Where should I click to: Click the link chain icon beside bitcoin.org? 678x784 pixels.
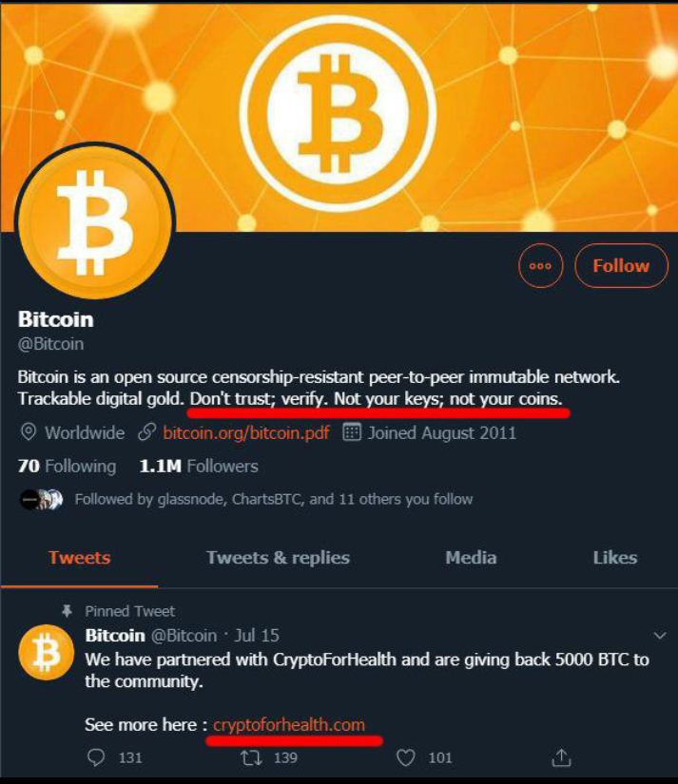(146, 432)
